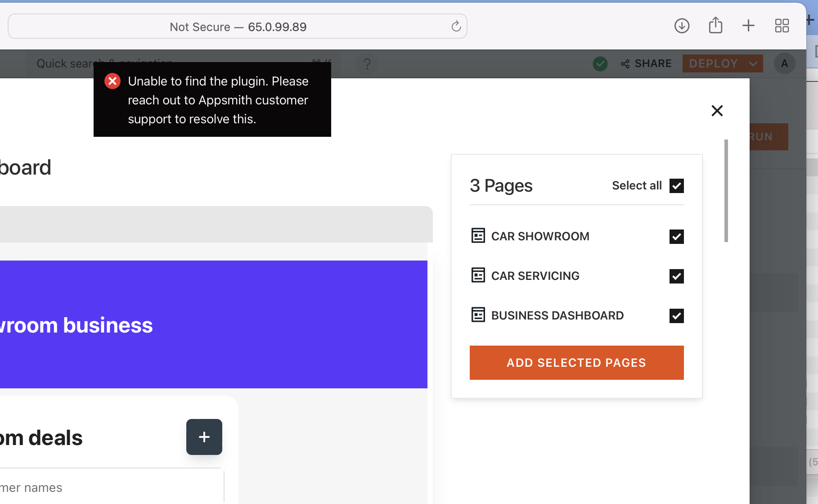Select the Business Dashboard page icon
Image resolution: width=818 pixels, height=504 pixels.
click(478, 315)
